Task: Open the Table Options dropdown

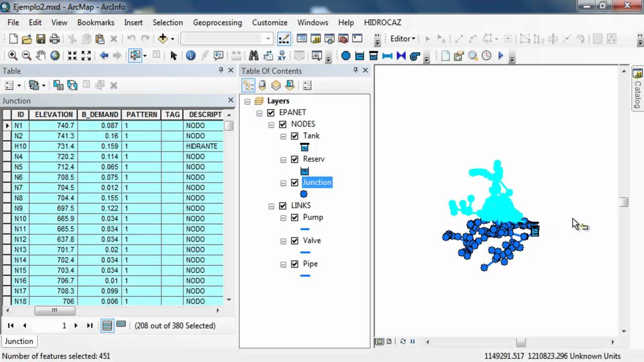Action: click(13, 85)
